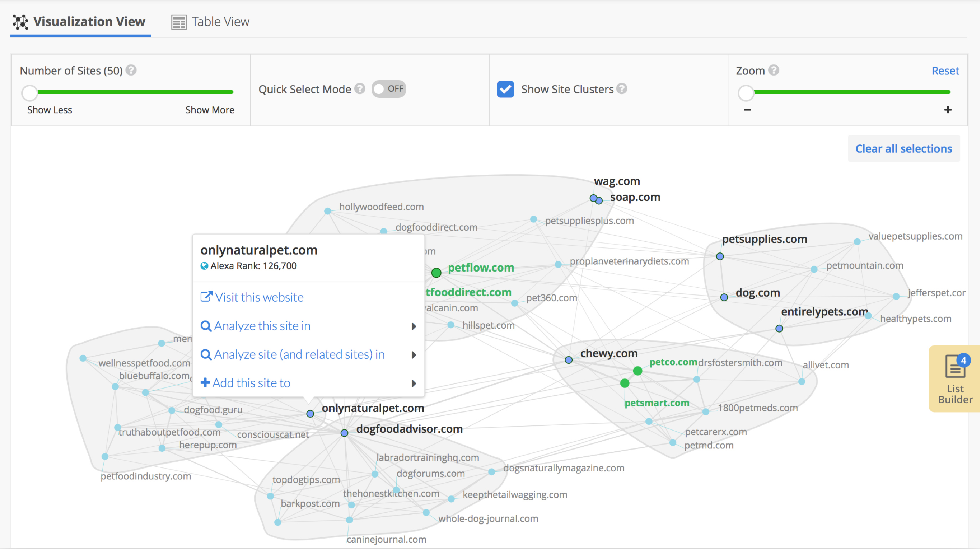This screenshot has width=980, height=549.
Task: Click the soap.com label
Action: pos(635,197)
